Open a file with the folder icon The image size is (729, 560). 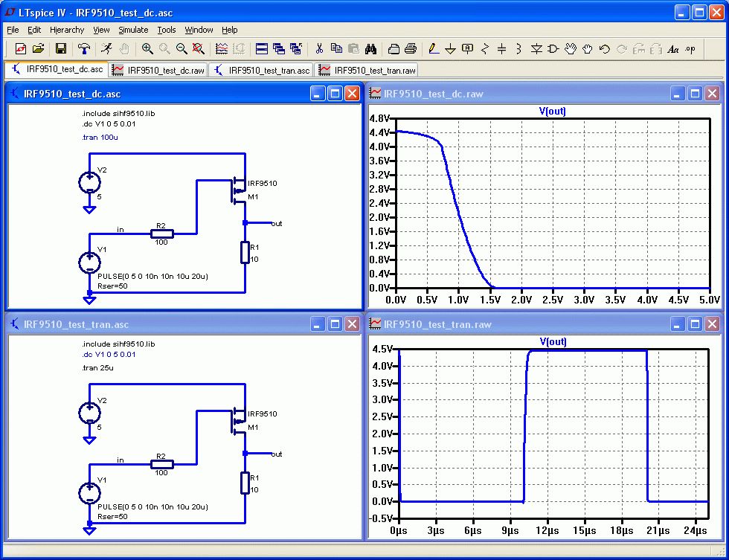tap(38, 49)
